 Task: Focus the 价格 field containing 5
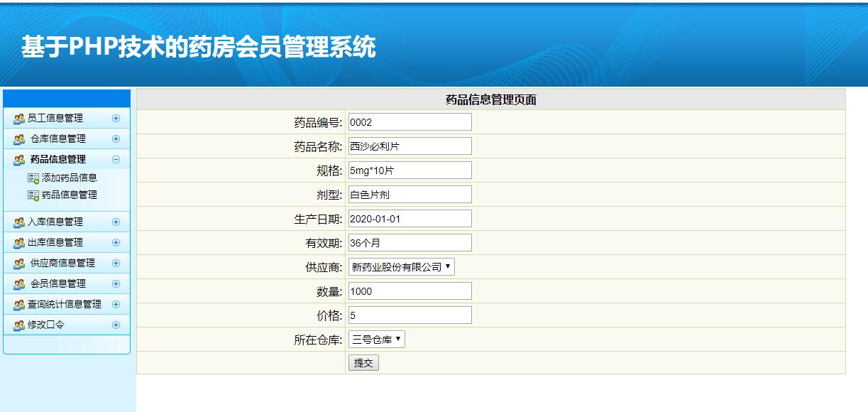[410, 315]
